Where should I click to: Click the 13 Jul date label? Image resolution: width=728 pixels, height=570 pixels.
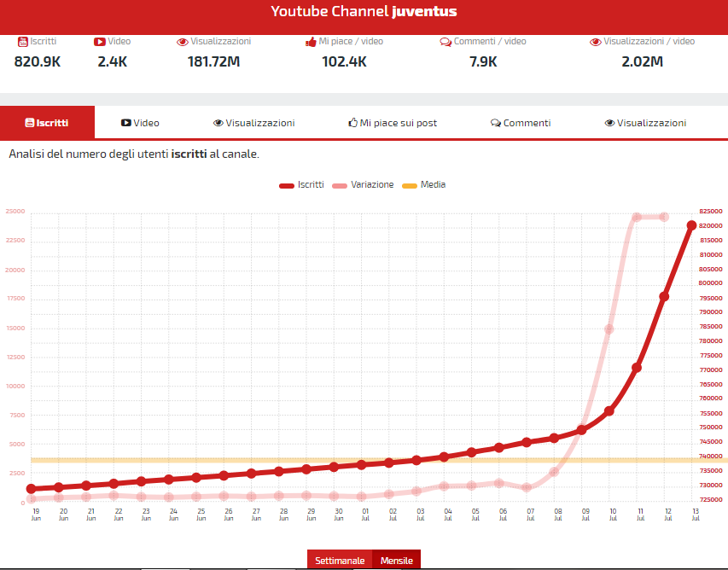pyautogui.click(x=696, y=515)
